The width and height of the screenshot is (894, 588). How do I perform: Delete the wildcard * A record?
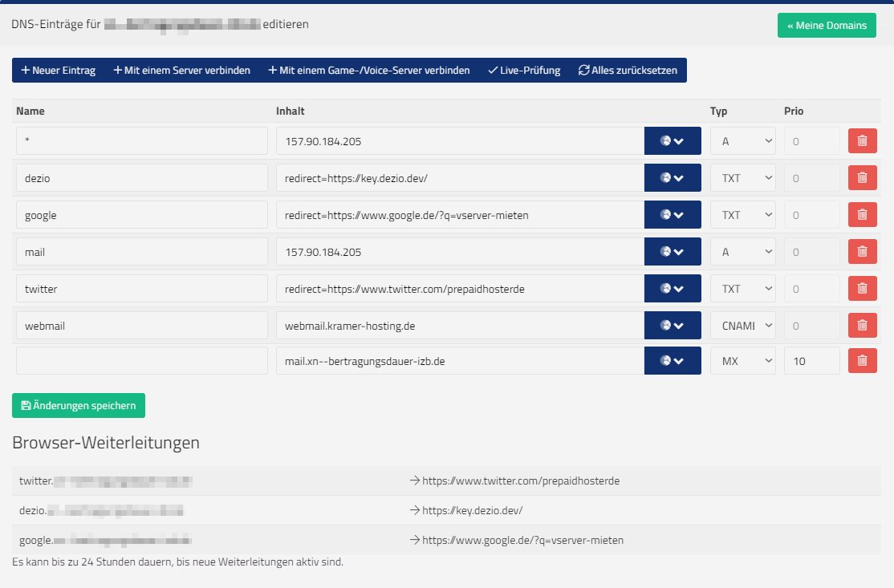pyautogui.click(x=862, y=140)
